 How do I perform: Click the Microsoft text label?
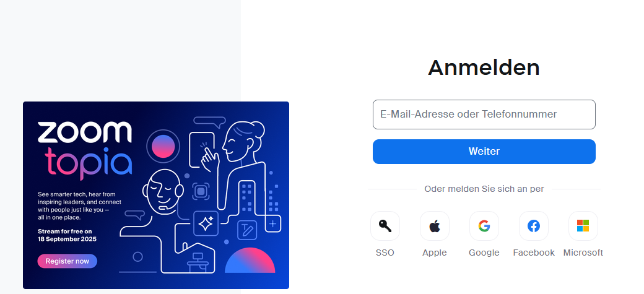tap(583, 253)
